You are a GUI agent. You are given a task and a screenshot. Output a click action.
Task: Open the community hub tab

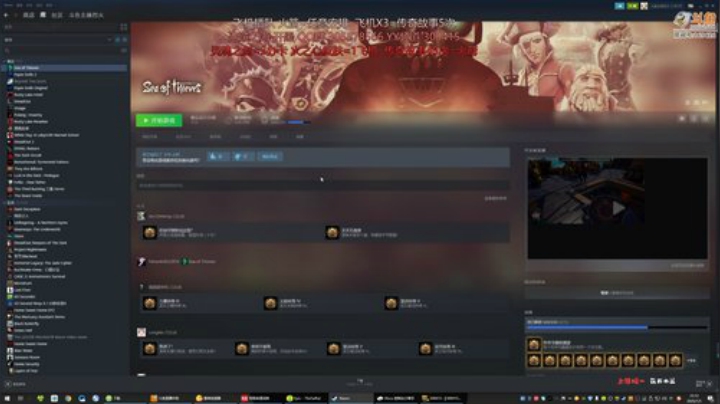[x=183, y=137]
